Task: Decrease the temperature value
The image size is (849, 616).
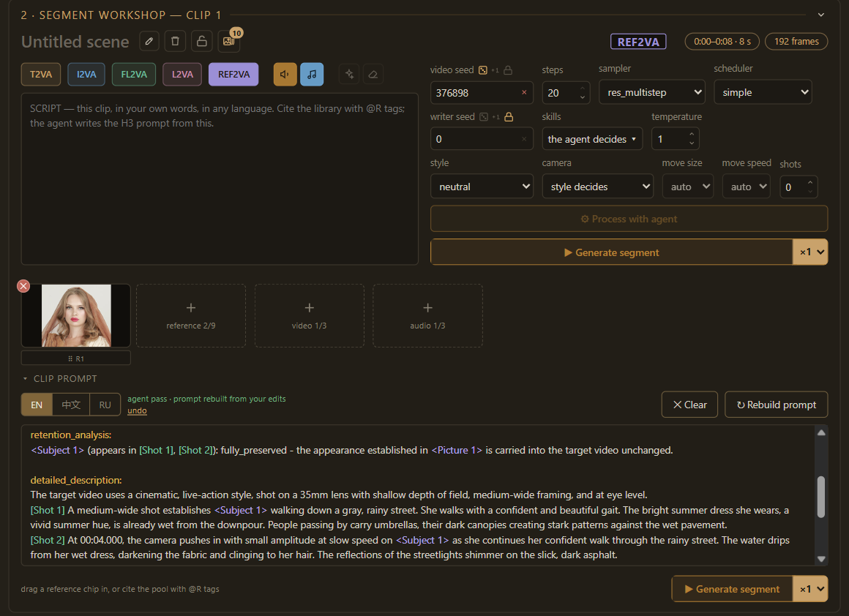Action: pyautogui.click(x=692, y=143)
